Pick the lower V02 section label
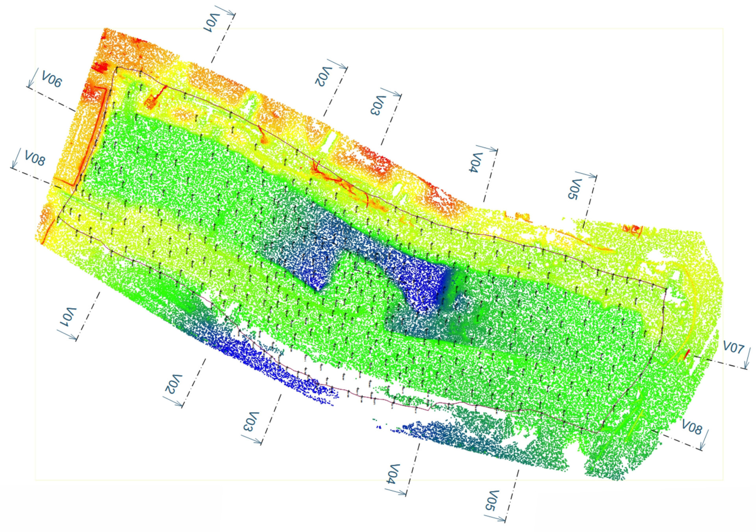The height and width of the screenshot is (532, 756). [x=173, y=384]
